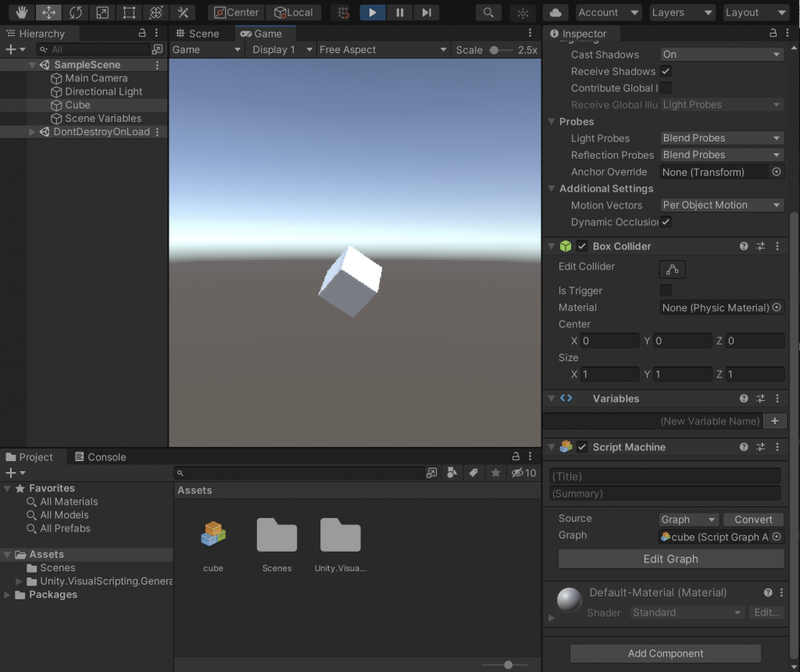The width and height of the screenshot is (800, 672).
Task: Enter Play mode
Action: tap(372, 12)
